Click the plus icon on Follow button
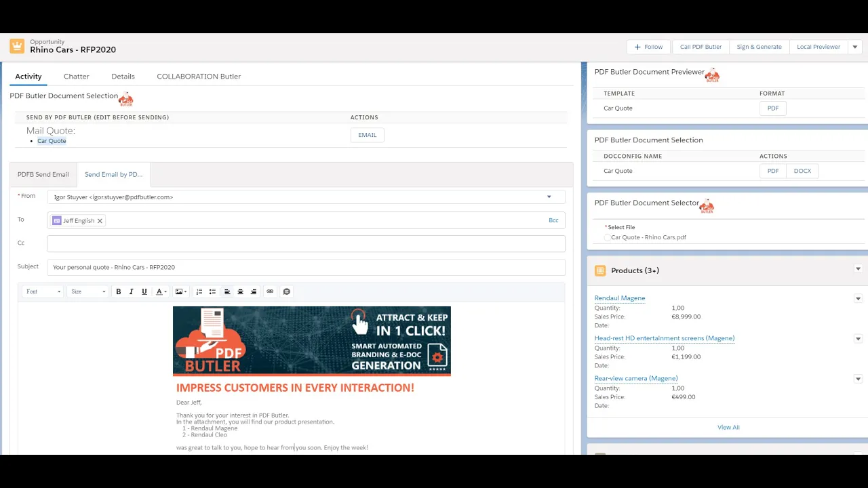868x488 pixels. tap(637, 47)
